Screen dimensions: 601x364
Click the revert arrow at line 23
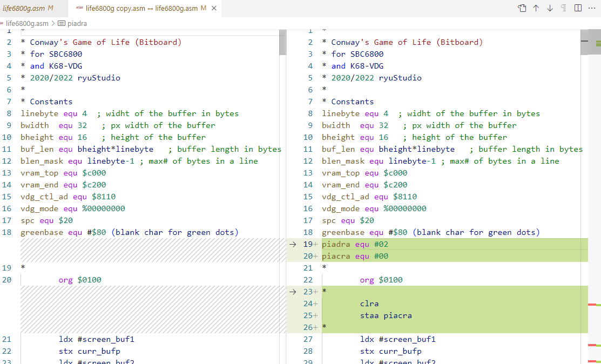click(293, 292)
